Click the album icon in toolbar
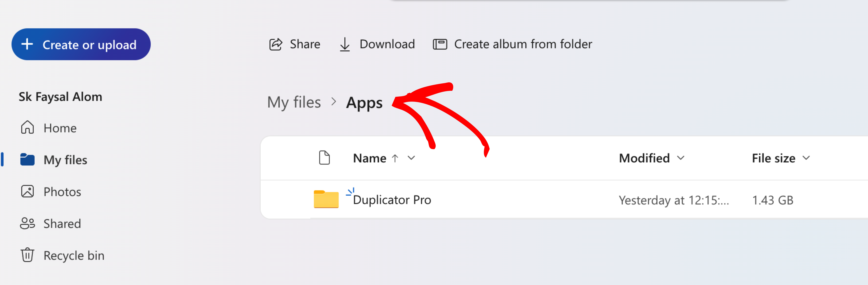The height and width of the screenshot is (285, 868). [x=440, y=44]
